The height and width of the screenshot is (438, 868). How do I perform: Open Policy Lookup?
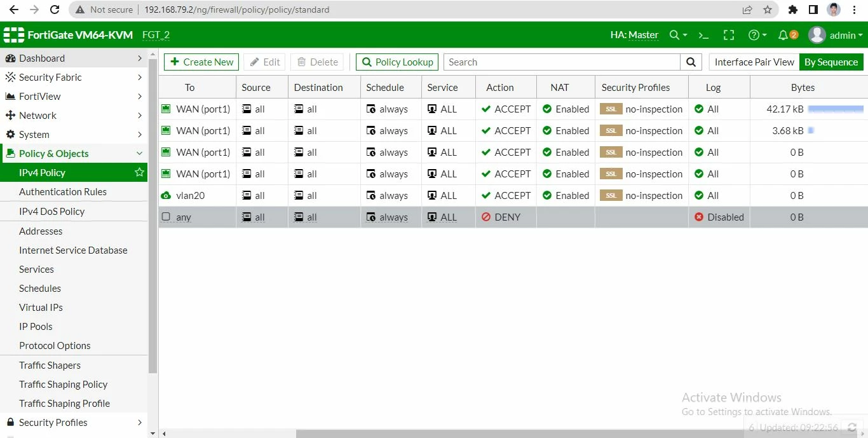397,62
